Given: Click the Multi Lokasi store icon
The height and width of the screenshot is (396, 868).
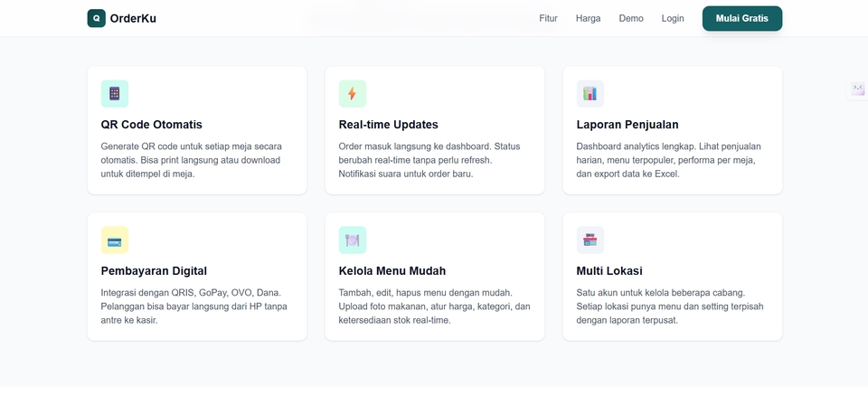Looking at the screenshot, I should pyautogui.click(x=590, y=240).
